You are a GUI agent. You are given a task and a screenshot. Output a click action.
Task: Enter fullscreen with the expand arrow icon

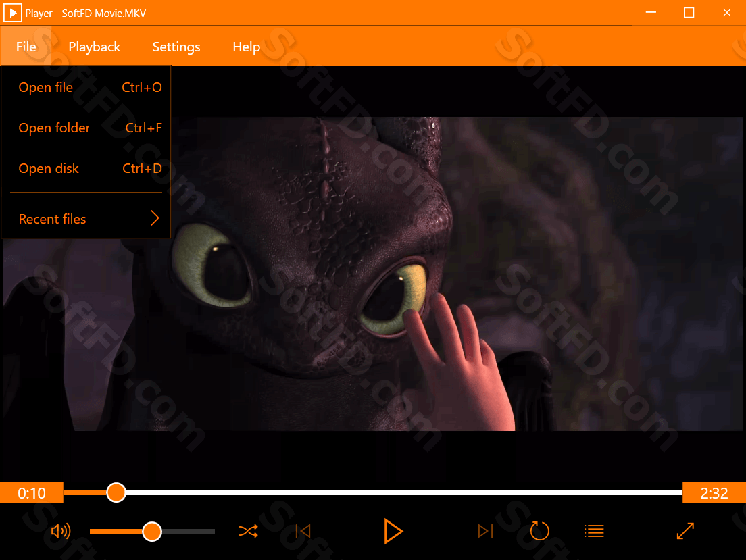pos(685,531)
